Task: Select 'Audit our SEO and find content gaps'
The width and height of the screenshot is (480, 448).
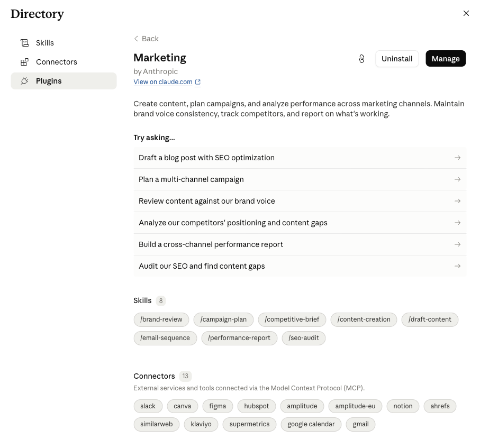Action: point(300,266)
